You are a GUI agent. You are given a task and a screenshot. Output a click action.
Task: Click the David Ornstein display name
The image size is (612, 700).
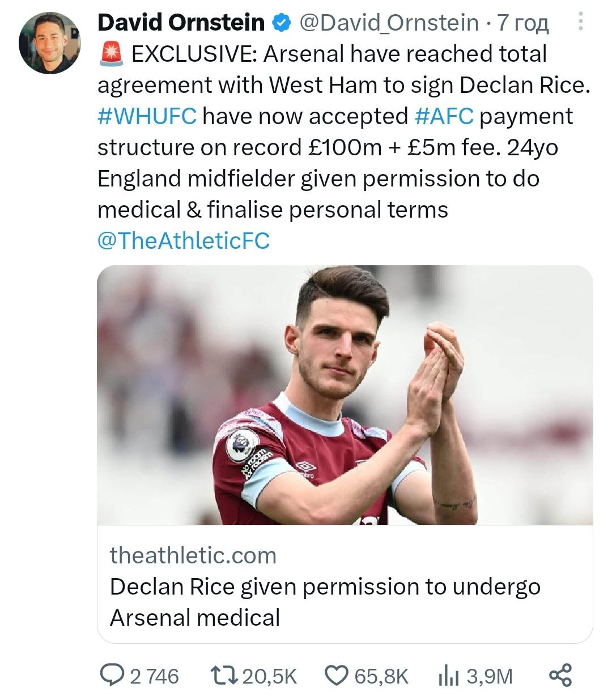tap(181, 23)
